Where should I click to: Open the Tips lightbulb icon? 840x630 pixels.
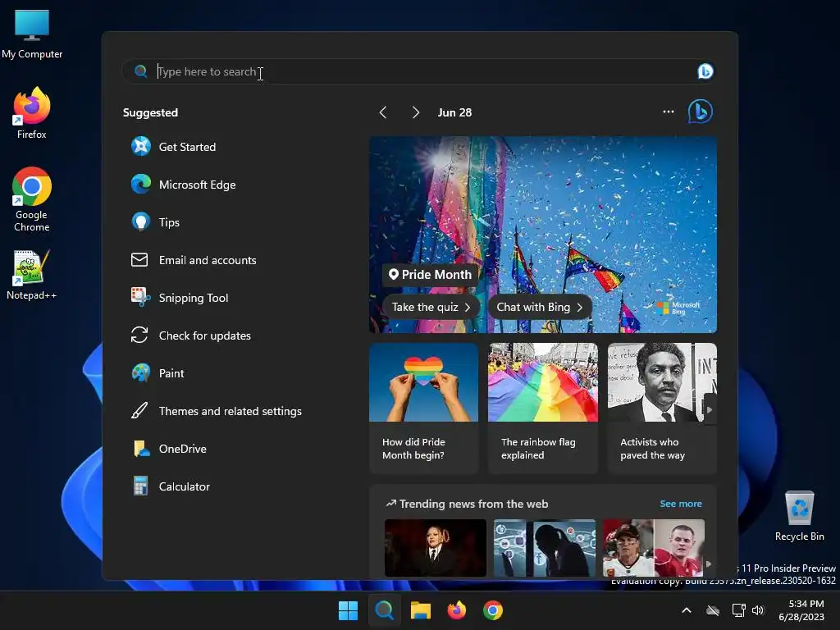click(x=141, y=221)
